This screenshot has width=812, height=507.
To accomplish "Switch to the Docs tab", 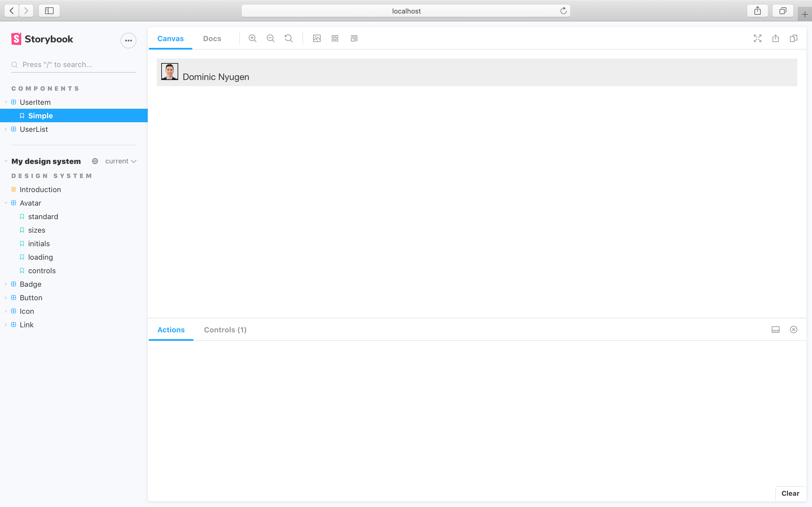I will click(212, 38).
